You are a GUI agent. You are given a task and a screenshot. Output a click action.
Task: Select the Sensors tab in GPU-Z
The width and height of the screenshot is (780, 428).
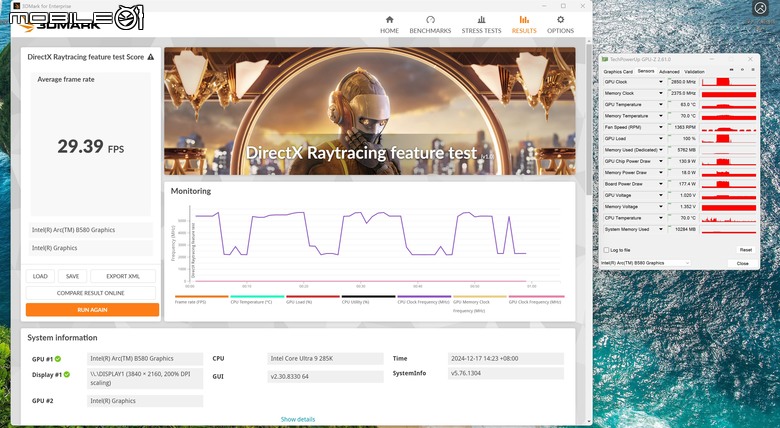pos(646,71)
